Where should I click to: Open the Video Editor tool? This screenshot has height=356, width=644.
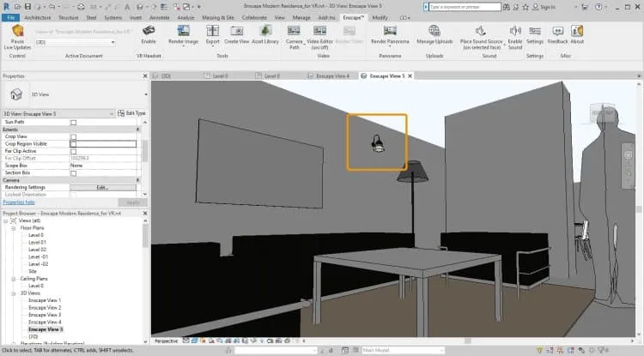(319, 31)
